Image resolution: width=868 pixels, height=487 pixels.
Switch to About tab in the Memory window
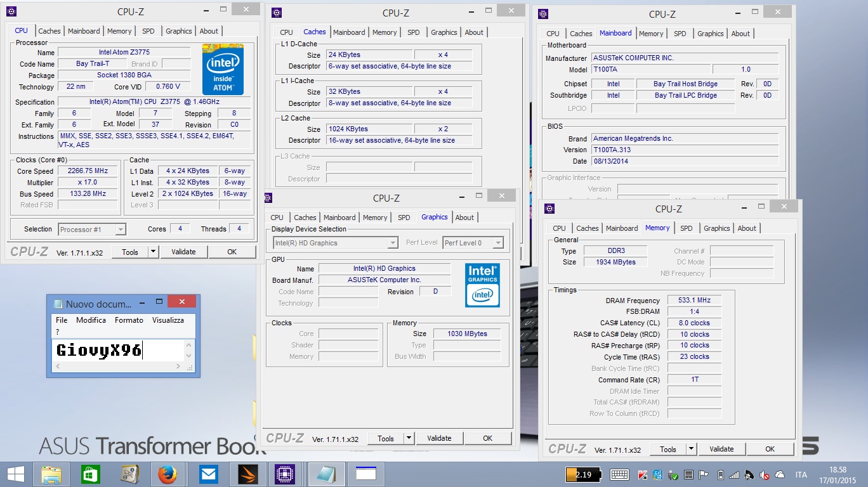tap(747, 228)
